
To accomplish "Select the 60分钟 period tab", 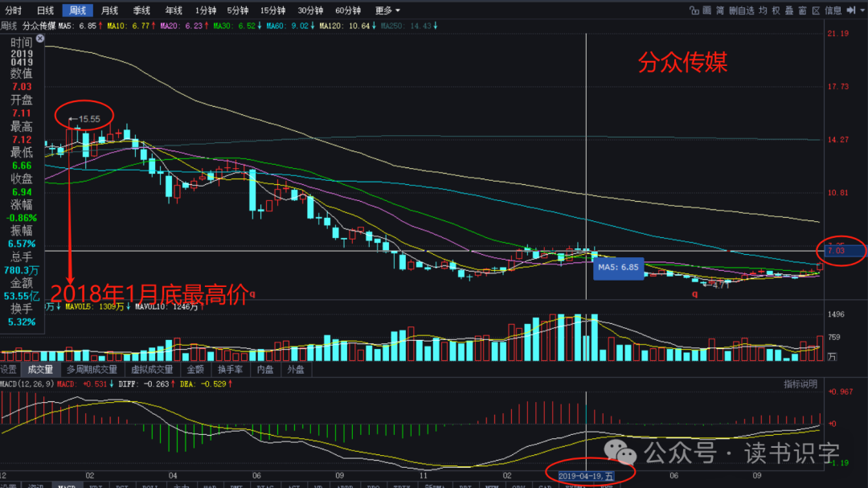I will coord(348,10).
